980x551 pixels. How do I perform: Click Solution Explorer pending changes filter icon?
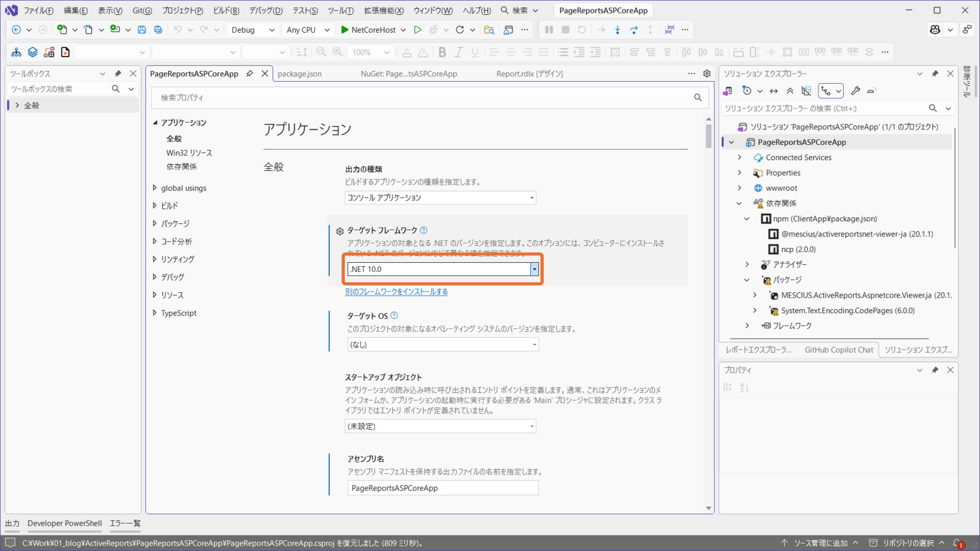pos(747,91)
